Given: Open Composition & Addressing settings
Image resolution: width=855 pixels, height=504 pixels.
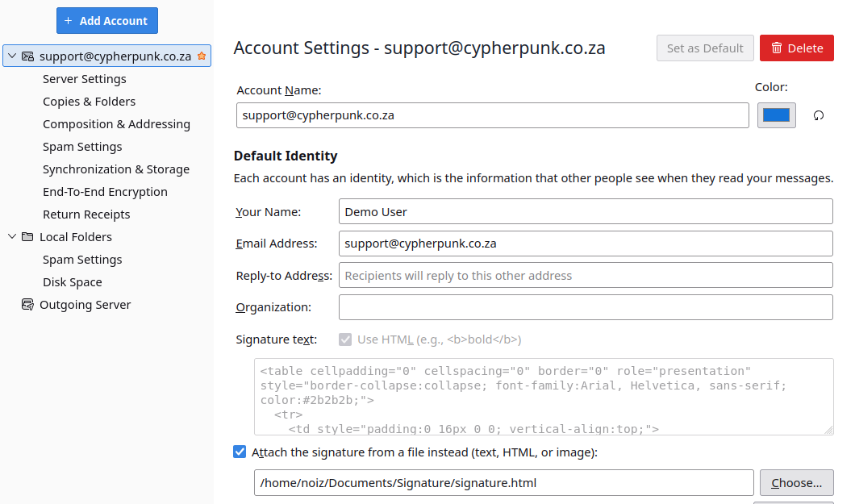Looking at the screenshot, I should click(x=116, y=124).
